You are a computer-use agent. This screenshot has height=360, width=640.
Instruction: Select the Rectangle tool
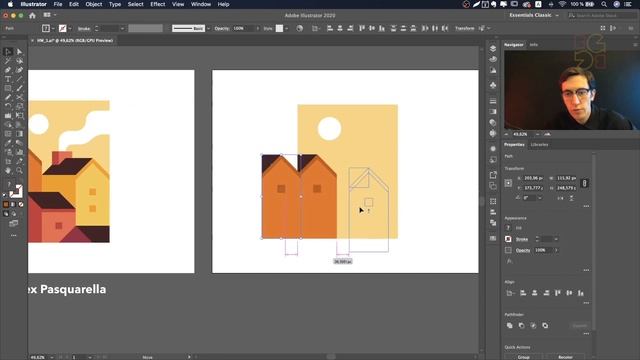(8, 88)
